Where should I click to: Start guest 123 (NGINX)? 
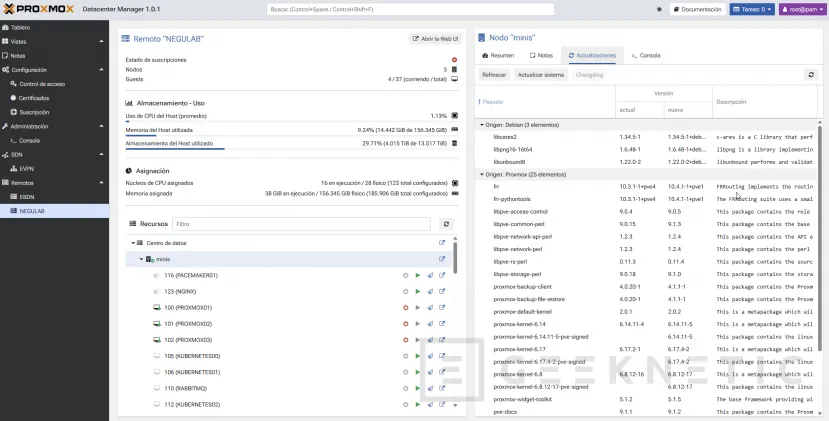click(x=418, y=291)
